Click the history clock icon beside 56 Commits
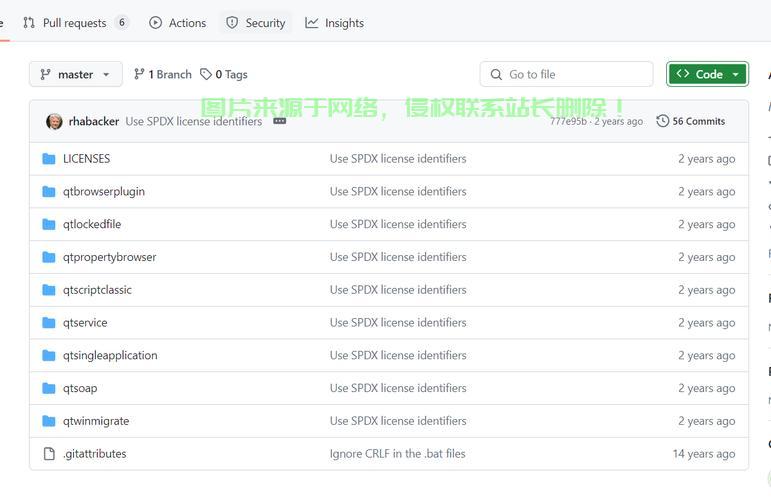This screenshot has height=500, width=771. point(663,121)
